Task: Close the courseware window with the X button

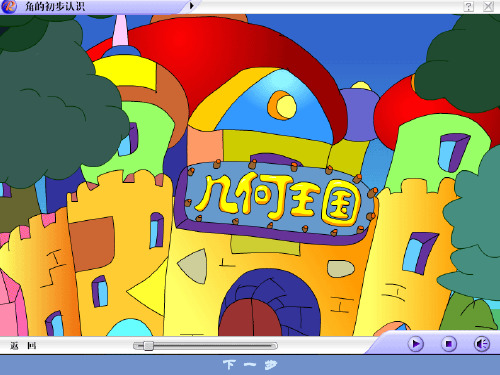Action: point(488,6)
